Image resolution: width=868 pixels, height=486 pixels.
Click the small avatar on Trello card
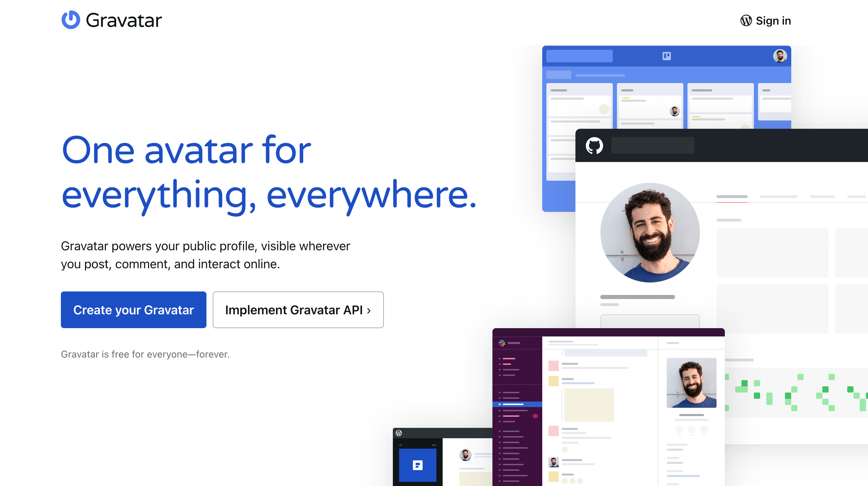[674, 111]
